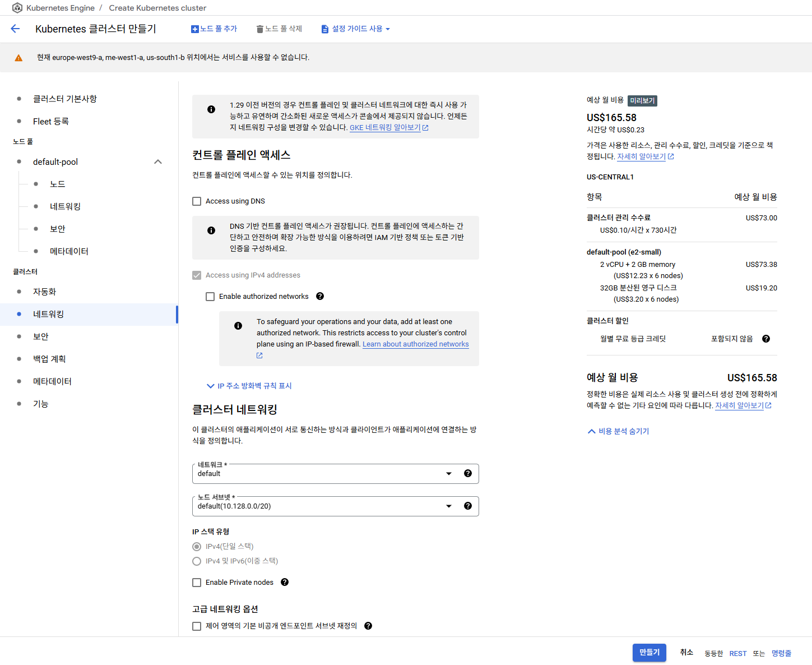Viewport: 812px width, 665px height.
Task: Select 네트워킹 under default-pool
Action: [x=66, y=206]
